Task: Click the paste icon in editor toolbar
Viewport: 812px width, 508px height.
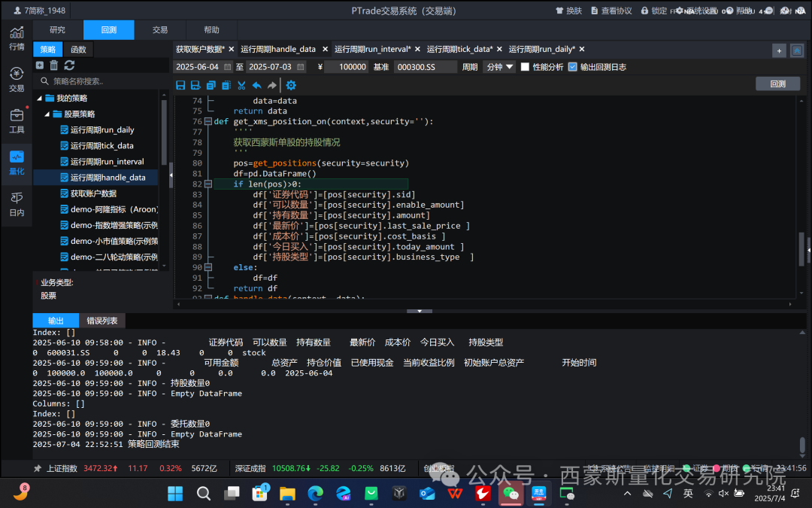Action: click(226, 86)
